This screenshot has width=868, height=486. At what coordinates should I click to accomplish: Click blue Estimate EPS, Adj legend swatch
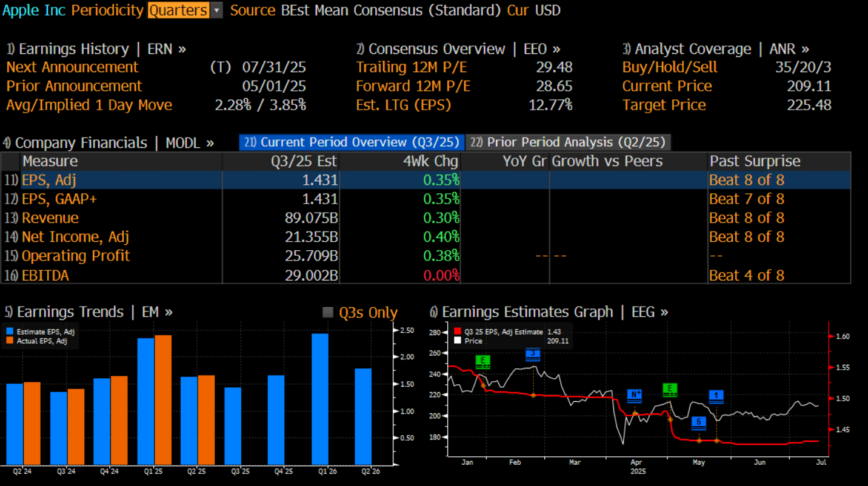pyautogui.click(x=9, y=332)
